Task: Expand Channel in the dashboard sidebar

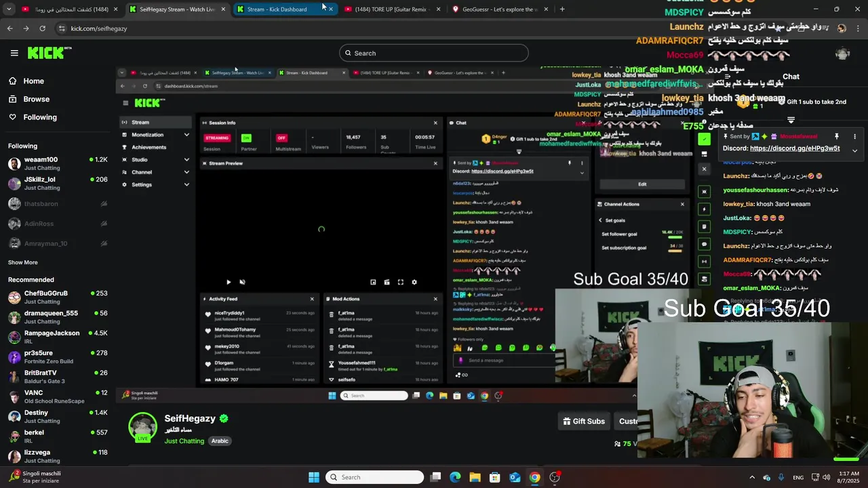Action: pos(186,172)
